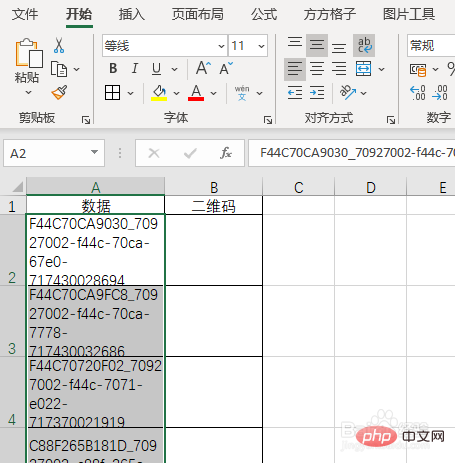
Task: Apply cell borders icon
Action: tap(112, 92)
